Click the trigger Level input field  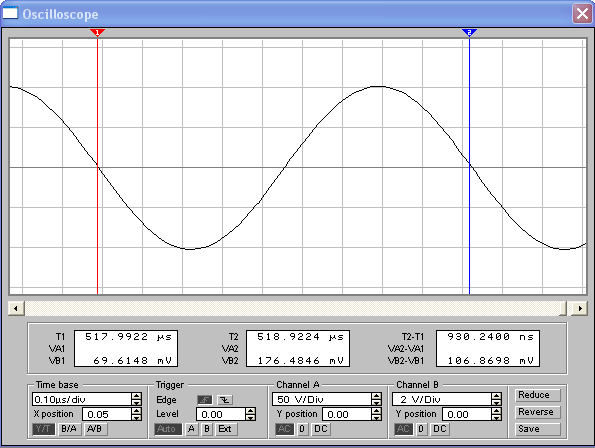click(x=220, y=414)
